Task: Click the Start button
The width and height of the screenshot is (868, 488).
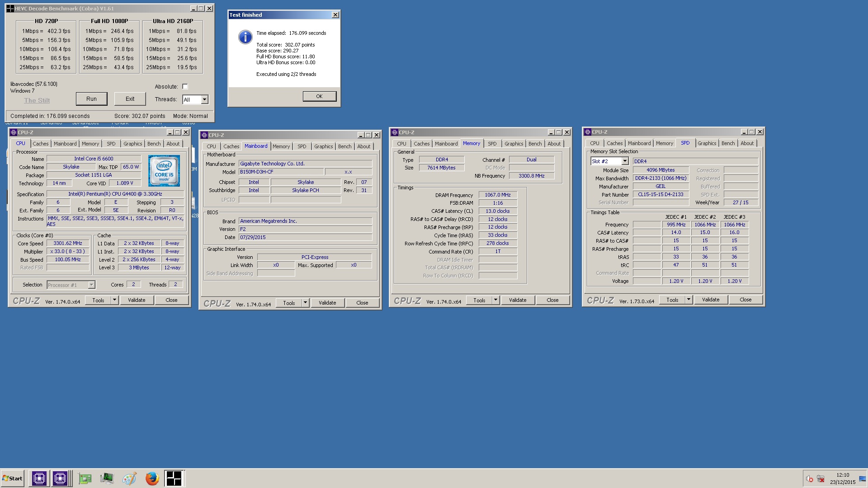Action: [x=12, y=478]
